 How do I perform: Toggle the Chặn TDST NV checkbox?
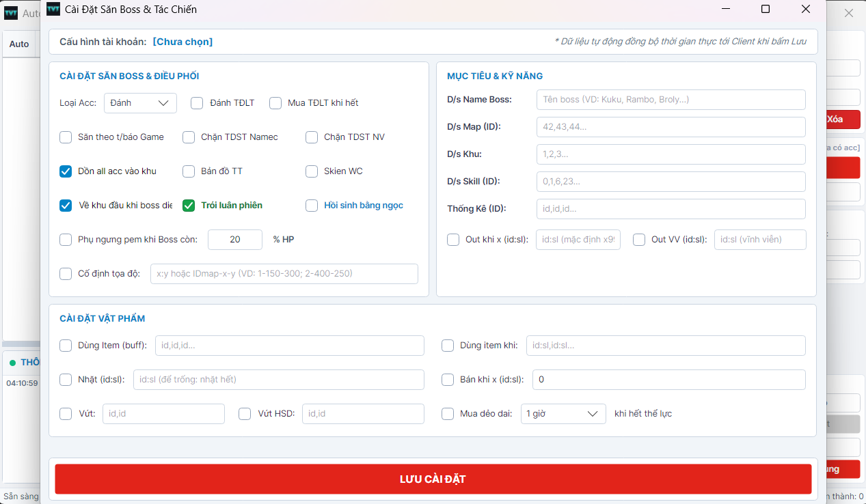pyautogui.click(x=312, y=137)
